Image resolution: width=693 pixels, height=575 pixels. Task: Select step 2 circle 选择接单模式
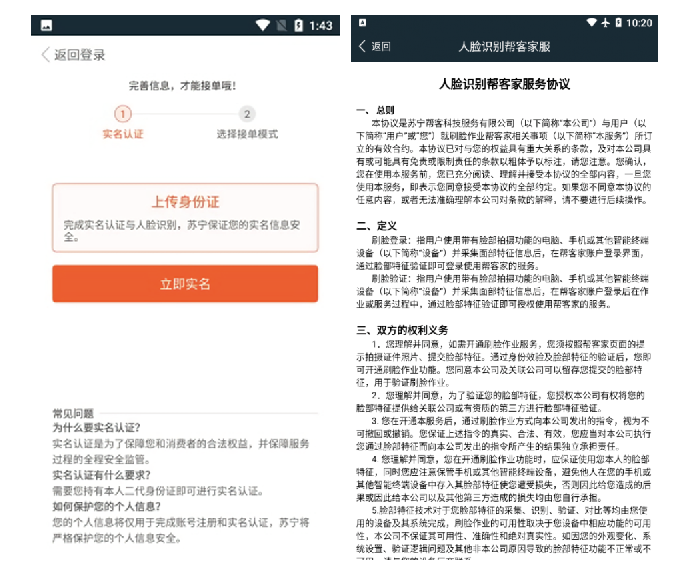(x=247, y=114)
